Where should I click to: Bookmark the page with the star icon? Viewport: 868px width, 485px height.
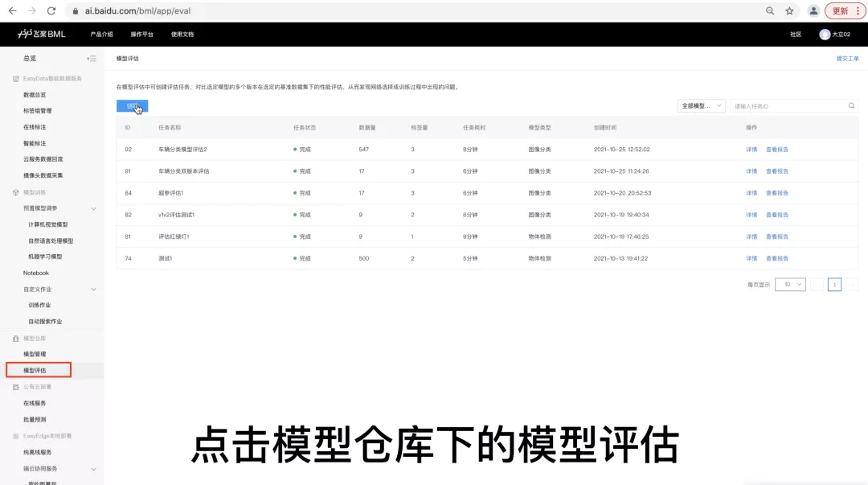789,11
